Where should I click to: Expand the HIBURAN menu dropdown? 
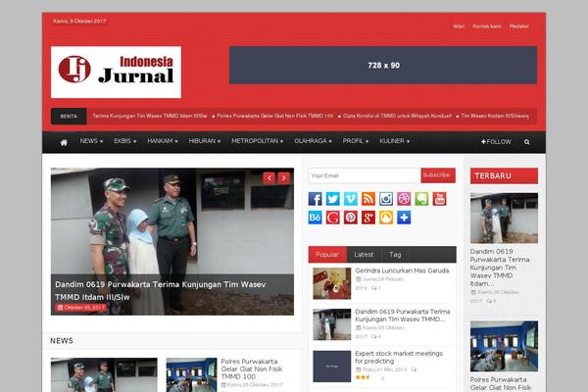pos(205,141)
